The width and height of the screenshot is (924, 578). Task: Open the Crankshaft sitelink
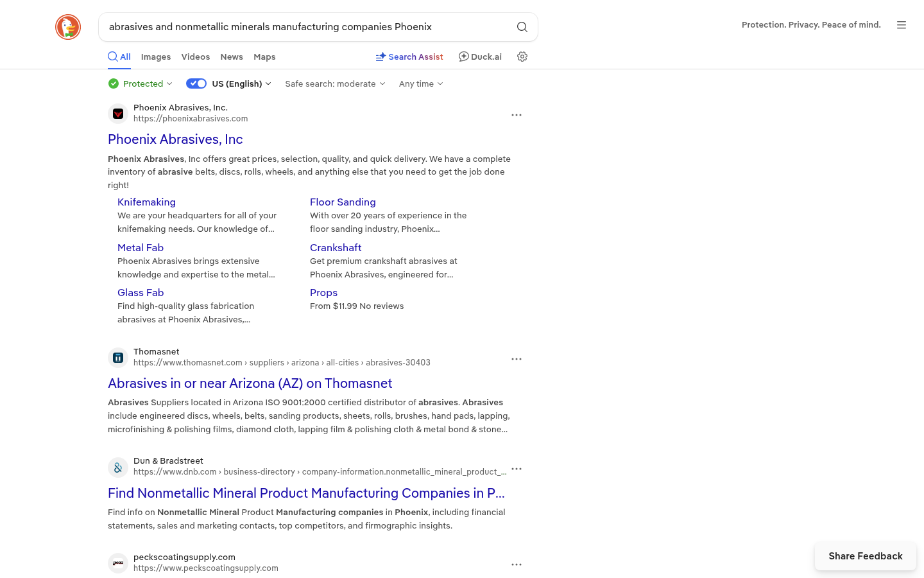(336, 248)
